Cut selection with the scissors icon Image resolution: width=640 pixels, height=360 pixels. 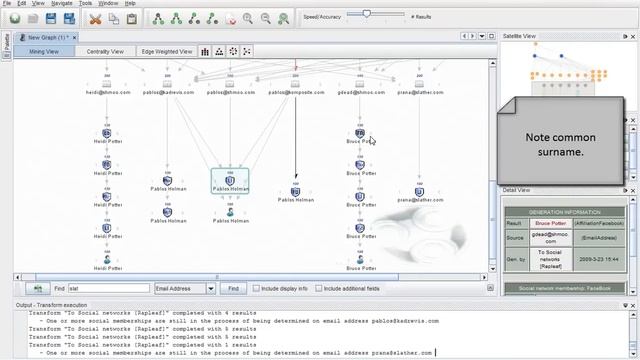[x=95, y=19]
